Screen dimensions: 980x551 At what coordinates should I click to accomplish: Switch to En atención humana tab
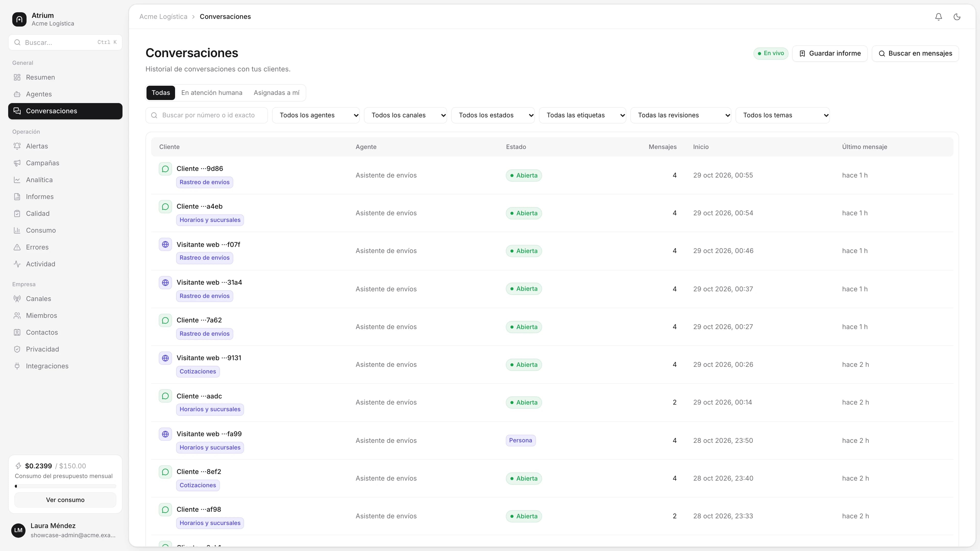point(212,93)
